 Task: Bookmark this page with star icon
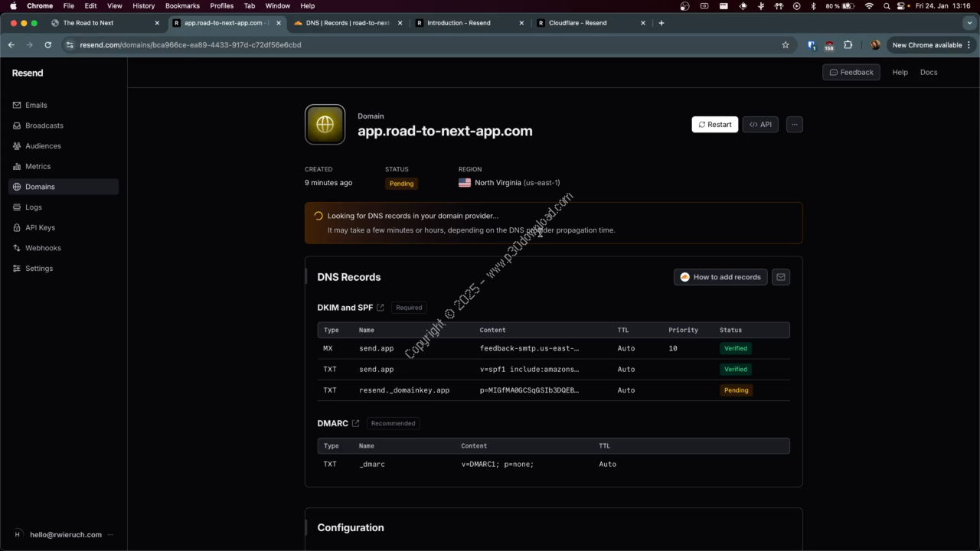pyautogui.click(x=786, y=45)
